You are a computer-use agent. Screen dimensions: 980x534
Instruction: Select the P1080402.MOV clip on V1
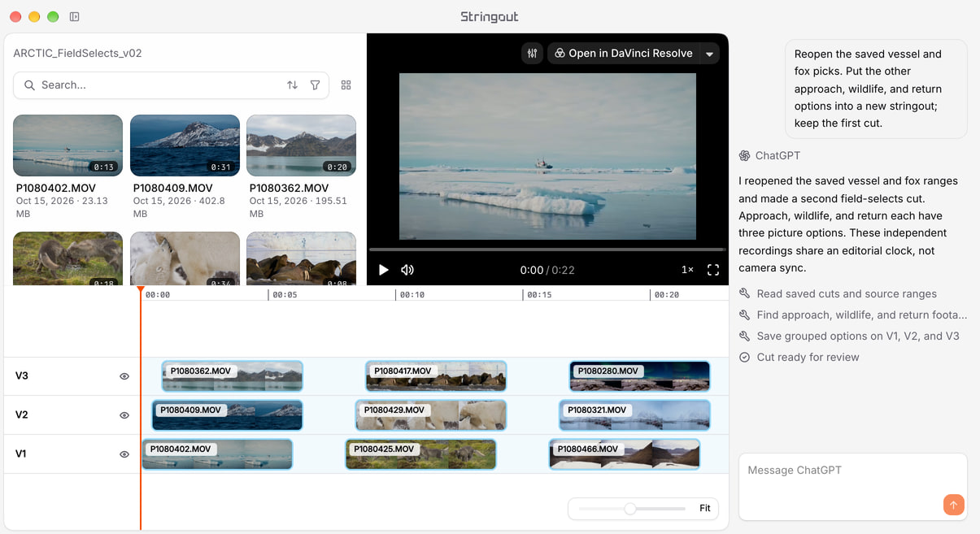click(217, 454)
